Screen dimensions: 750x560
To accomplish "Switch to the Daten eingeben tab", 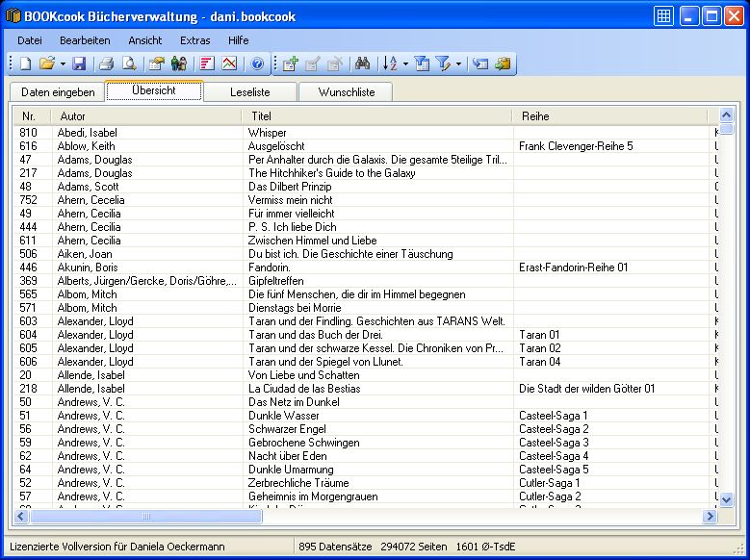I will [58, 91].
